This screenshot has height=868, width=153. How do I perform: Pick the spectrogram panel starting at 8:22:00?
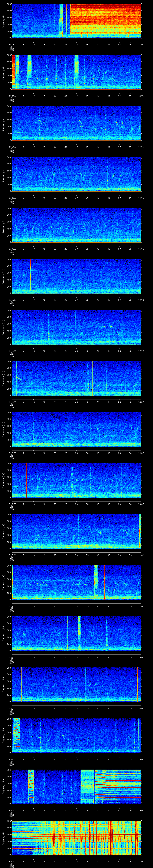click(x=77, y=633)
